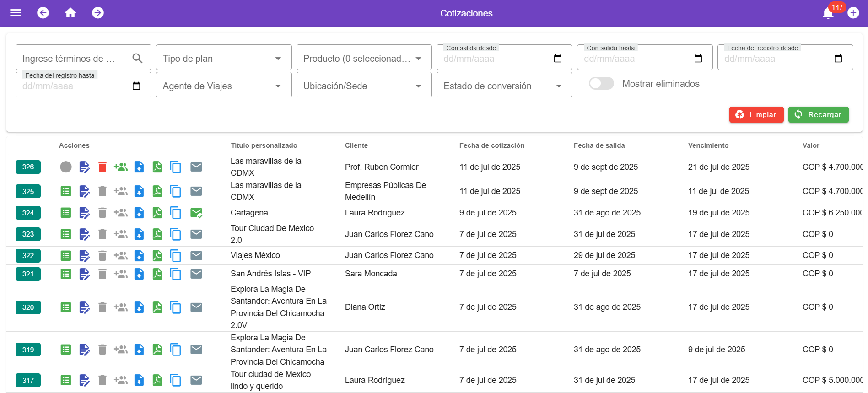Open the Ubicación/Sede dropdown
Screen dimensions: 868x393
[364, 86]
